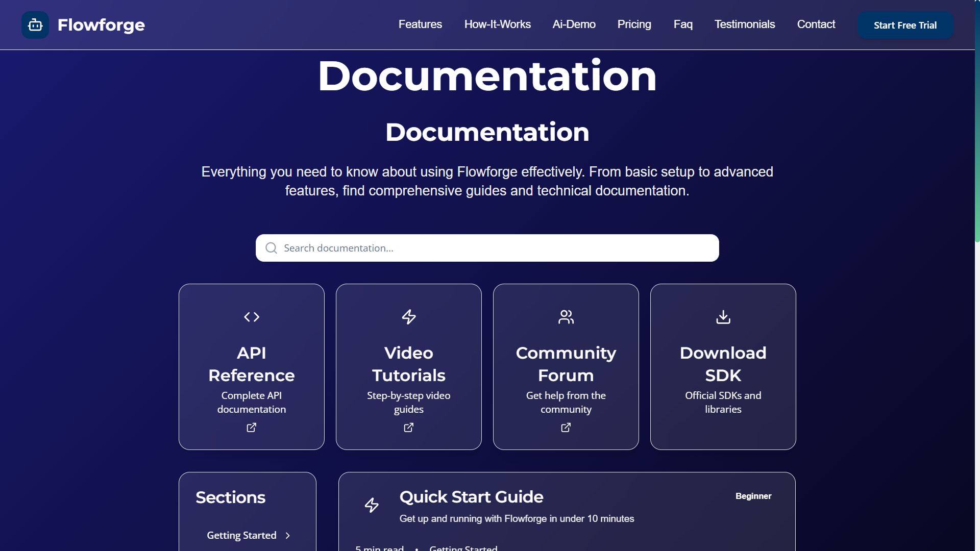Open the Features nav menu item
The image size is (980, 551).
420,24
